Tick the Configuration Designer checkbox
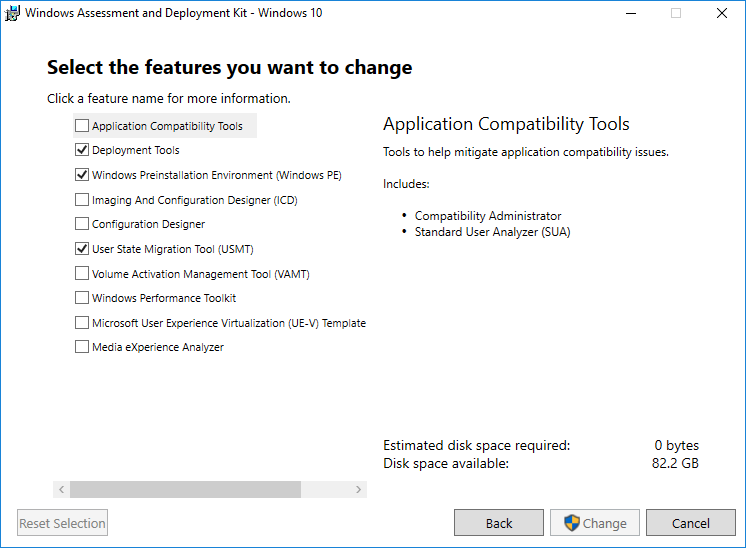Image resolution: width=746 pixels, height=548 pixels. (x=82, y=224)
